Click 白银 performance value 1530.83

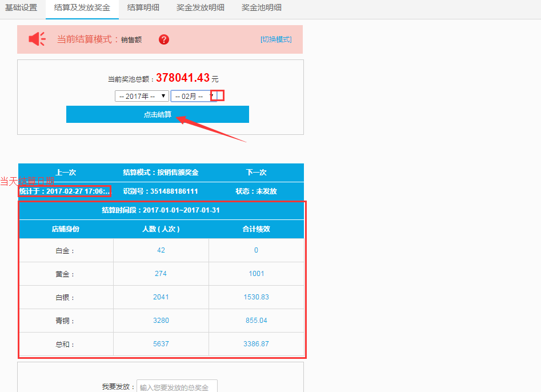point(257,297)
